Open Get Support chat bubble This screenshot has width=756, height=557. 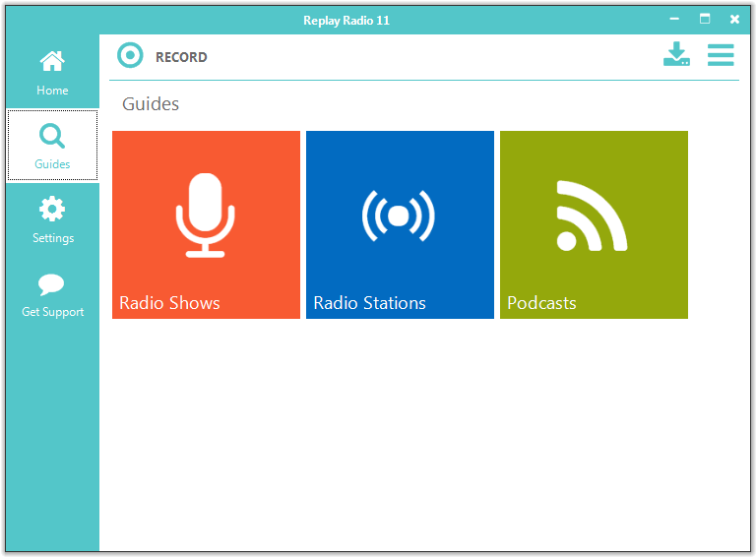point(51,284)
